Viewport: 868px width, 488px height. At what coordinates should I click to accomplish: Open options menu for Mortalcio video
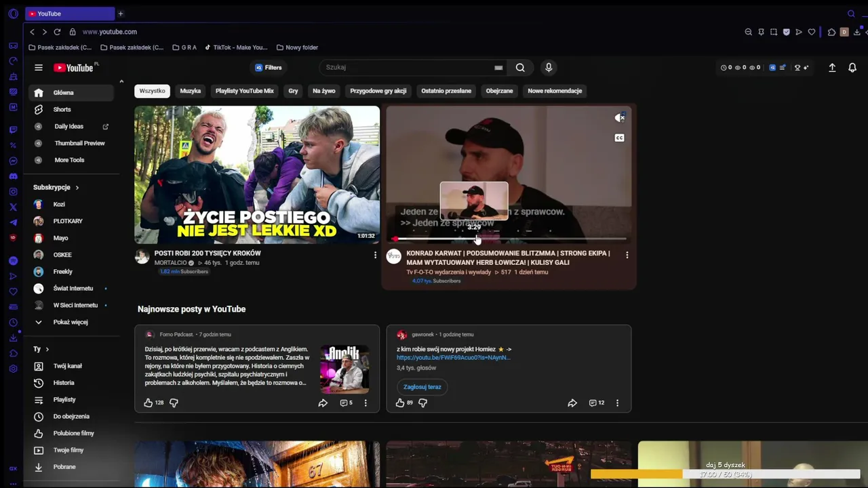pos(375,255)
